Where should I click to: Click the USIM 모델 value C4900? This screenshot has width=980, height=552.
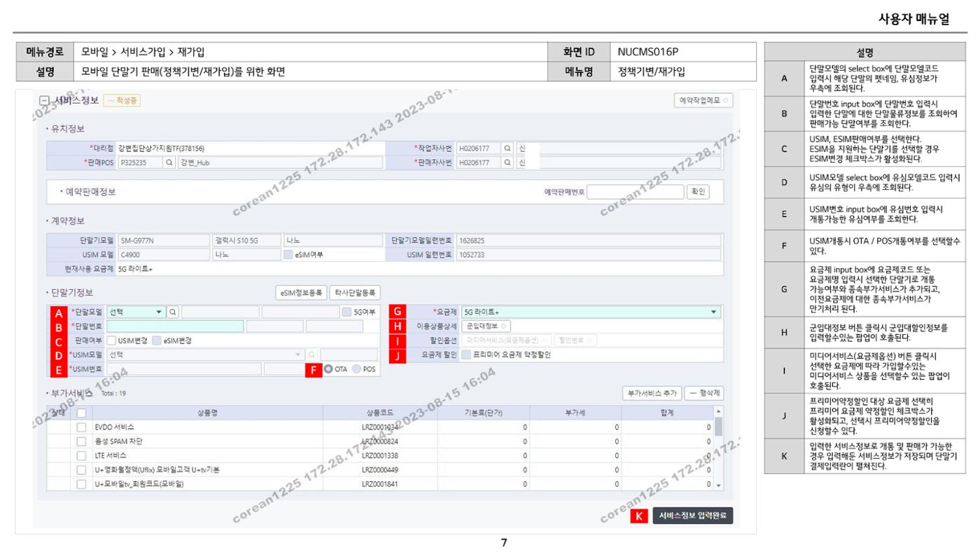click(163, 254)
